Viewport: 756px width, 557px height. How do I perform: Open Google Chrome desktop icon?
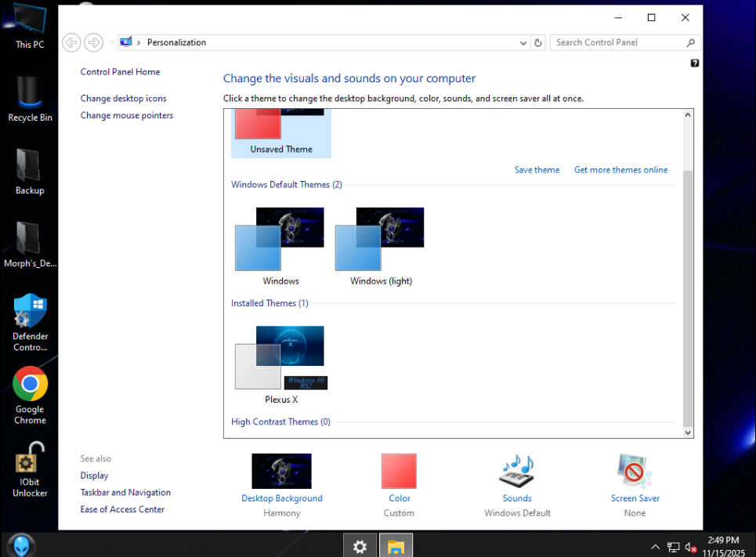click(30, 385)
